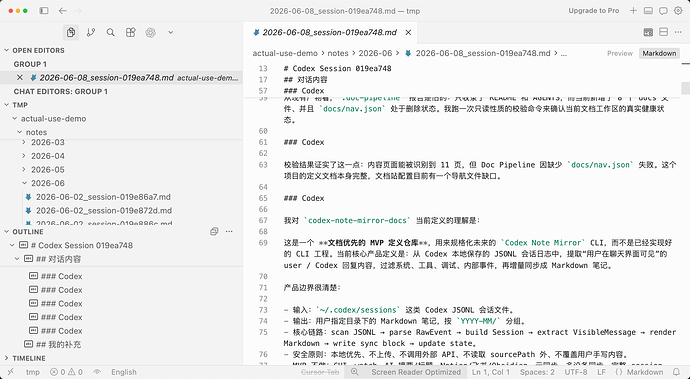Image resolution: width=690 pixels, height=379 pixels.
Task: Click the plus icon in title bar
Action: pyautogui.click(x=633, y=11)
